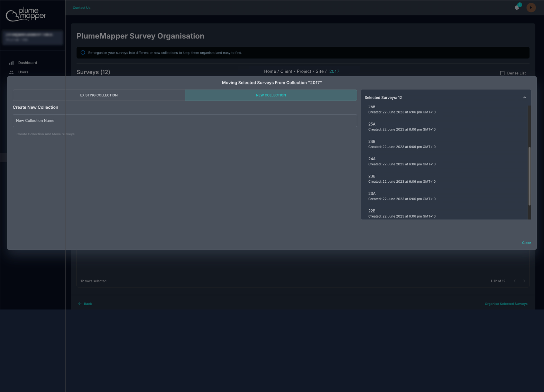Click the 2017 breadcrumb
544x392 pixels.
334,71
